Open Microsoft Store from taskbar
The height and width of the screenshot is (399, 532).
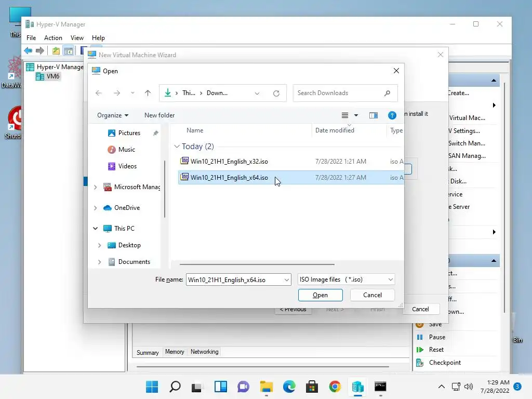click(312, 387)
